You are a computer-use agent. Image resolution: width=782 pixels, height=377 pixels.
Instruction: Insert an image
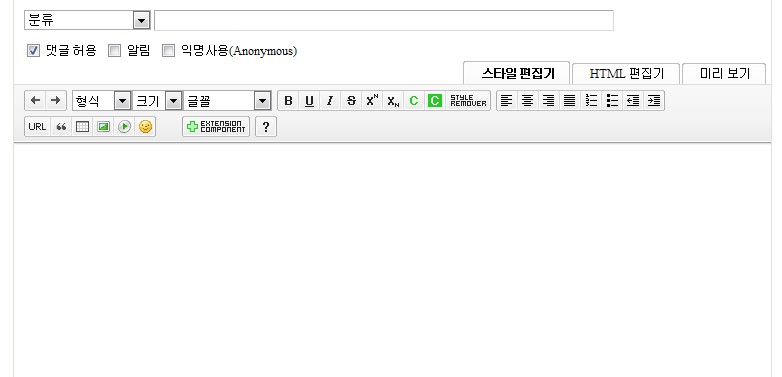point(103,127)
